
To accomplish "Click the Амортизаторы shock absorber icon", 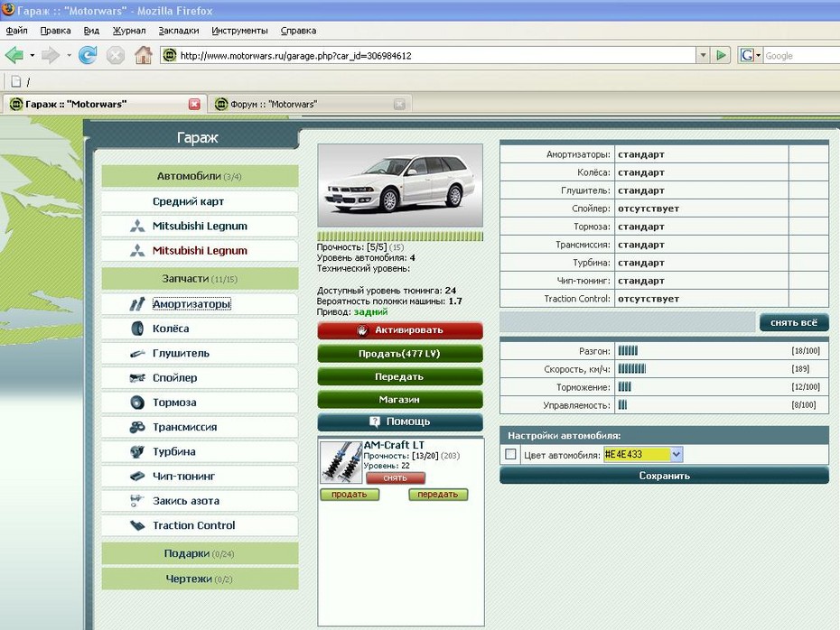I will pyautogui.click(x=137, y=304).
